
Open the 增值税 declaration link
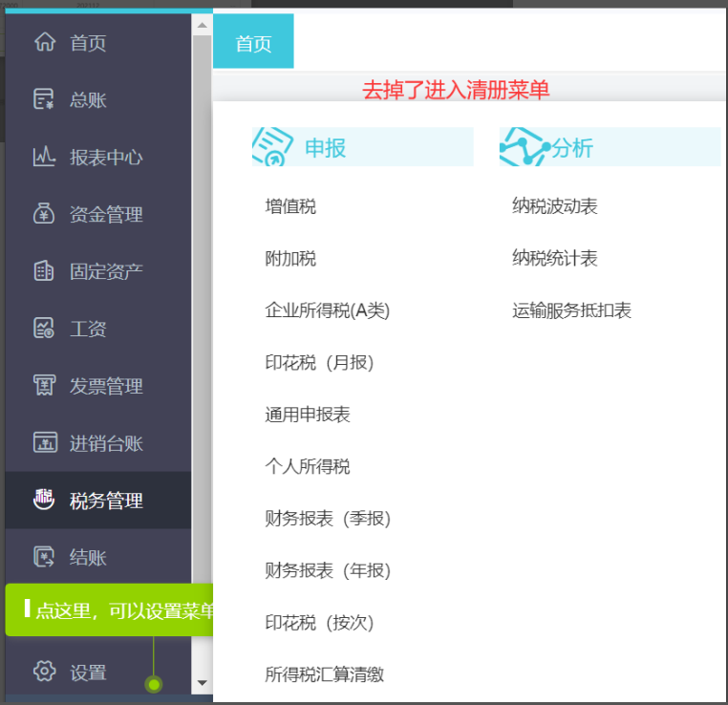pos(290,206)
